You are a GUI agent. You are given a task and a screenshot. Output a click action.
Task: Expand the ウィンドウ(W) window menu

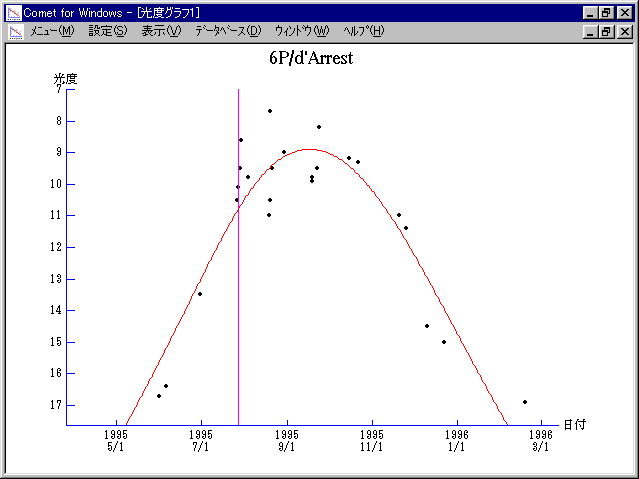tap(301, 31)
